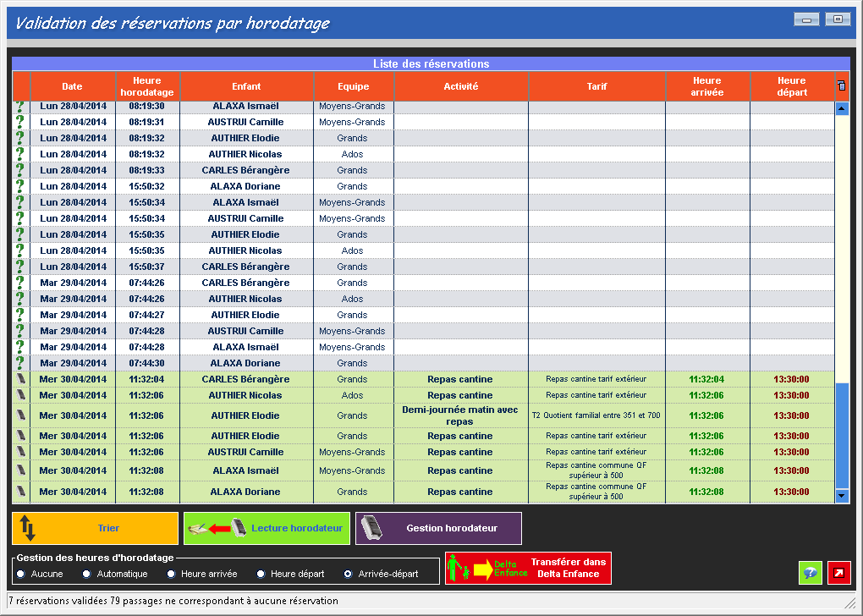The width and height of the screenshot is (863, 616).
Task: Select the Automatique radio option
Action: tap(86, 574)
